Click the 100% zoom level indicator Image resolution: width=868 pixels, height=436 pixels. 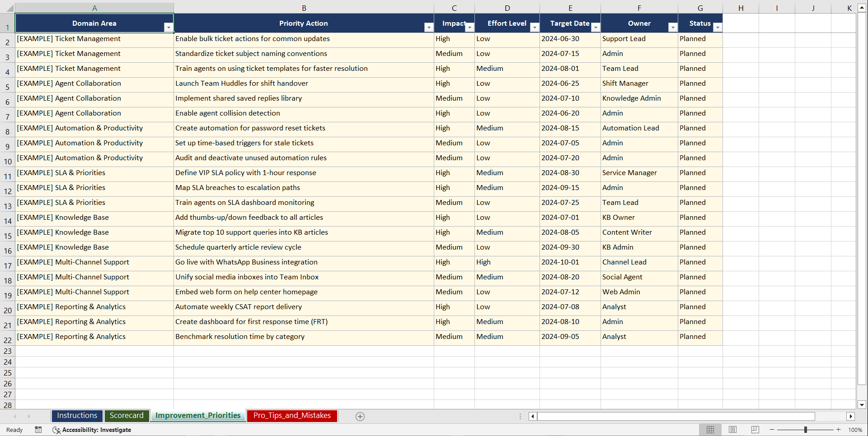[855, 430]
